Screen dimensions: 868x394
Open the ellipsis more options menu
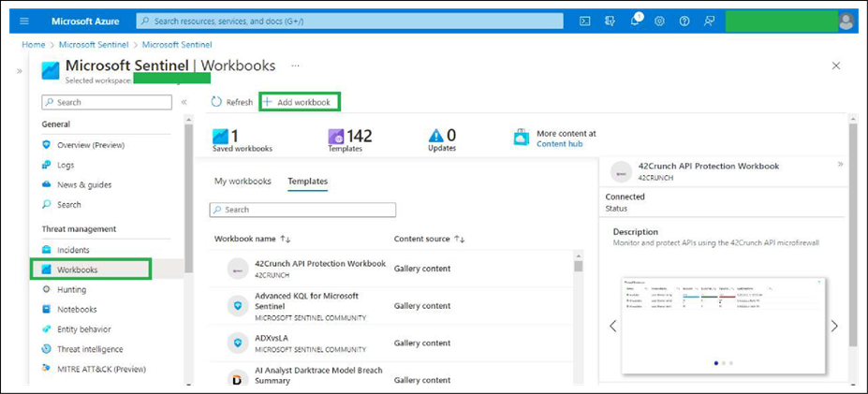point(295,66)
